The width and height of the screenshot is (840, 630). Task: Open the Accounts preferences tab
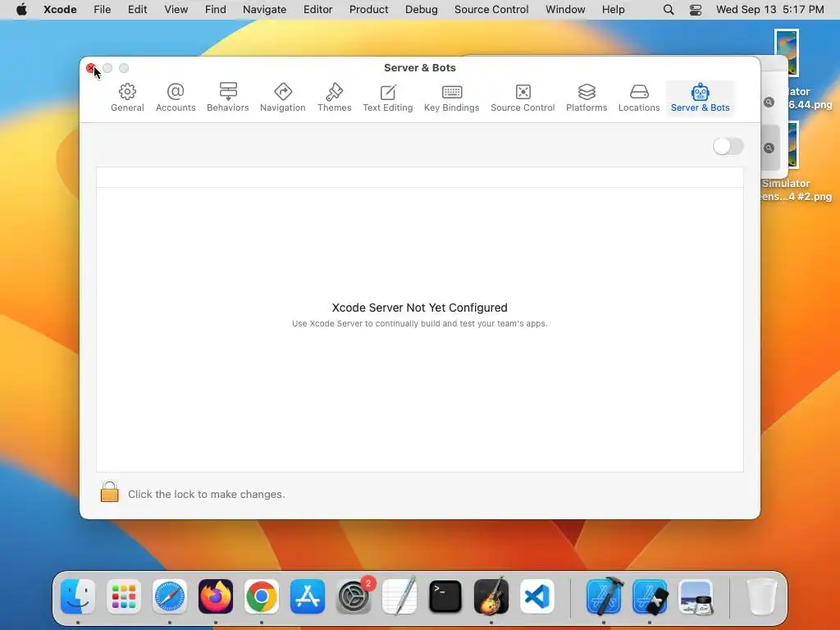point(176,98)
